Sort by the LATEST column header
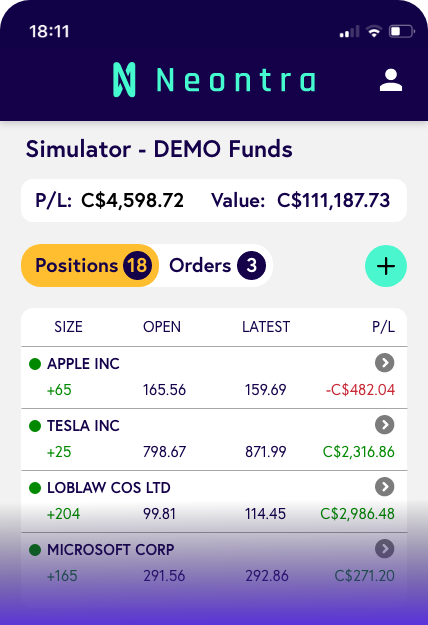428x625 pixels. click(266, 327)
